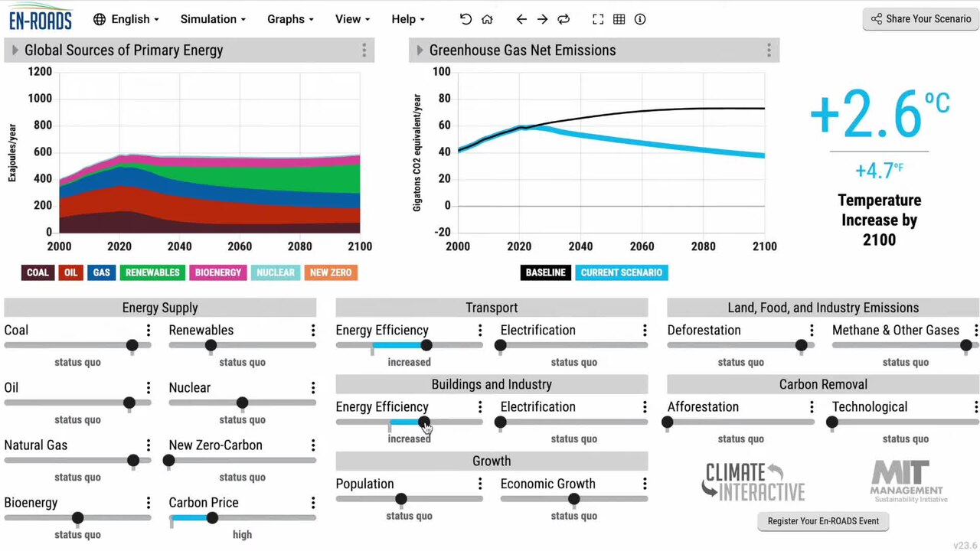Open the English language dropdown

coord(126,19)
